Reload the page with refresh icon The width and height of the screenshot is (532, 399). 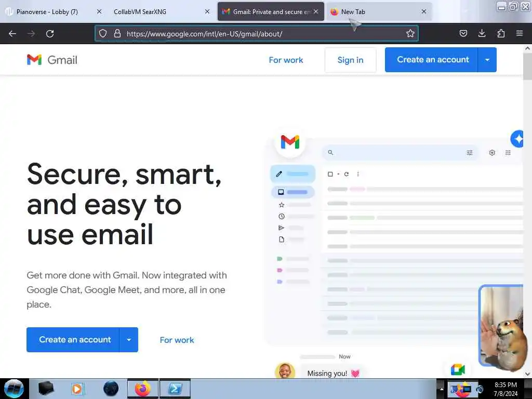(50, 34)
